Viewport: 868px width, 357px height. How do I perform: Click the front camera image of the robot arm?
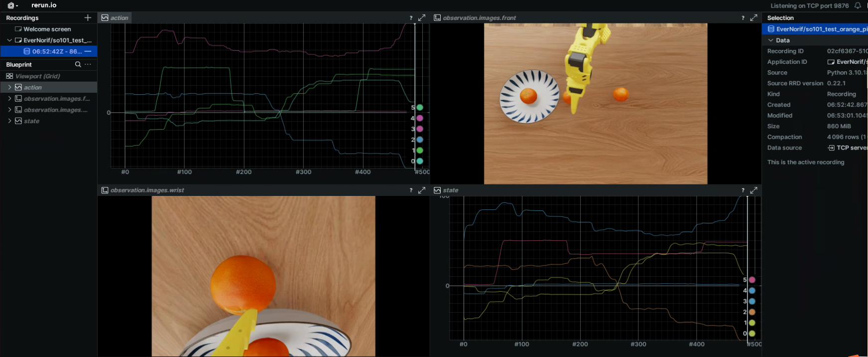[x=596, y=104]
